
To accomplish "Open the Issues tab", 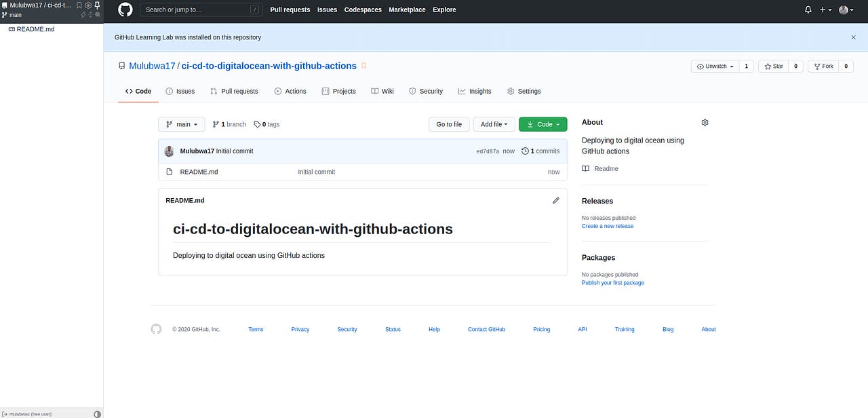I will (x=180, y=91).
